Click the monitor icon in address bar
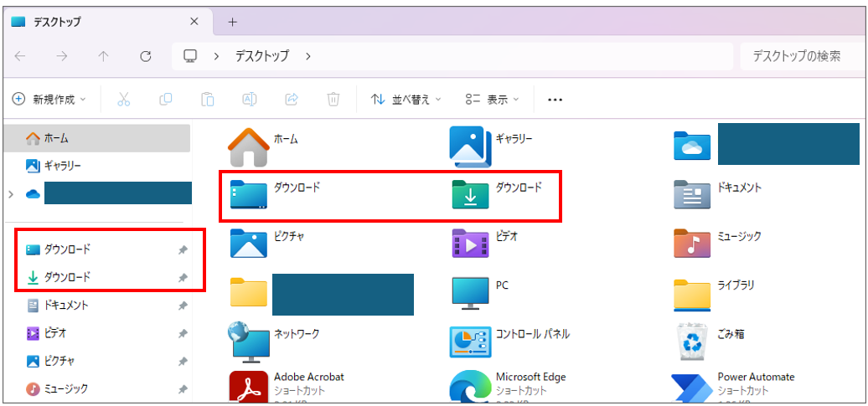 pos(191,56)
